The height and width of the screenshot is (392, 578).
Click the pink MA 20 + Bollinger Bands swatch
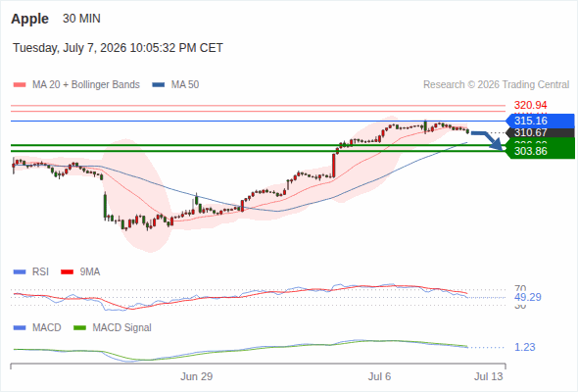[x=20, y=85]
